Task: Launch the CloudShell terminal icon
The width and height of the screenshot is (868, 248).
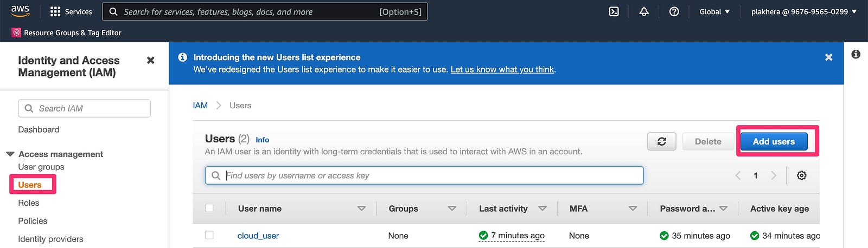Action: 614,11
